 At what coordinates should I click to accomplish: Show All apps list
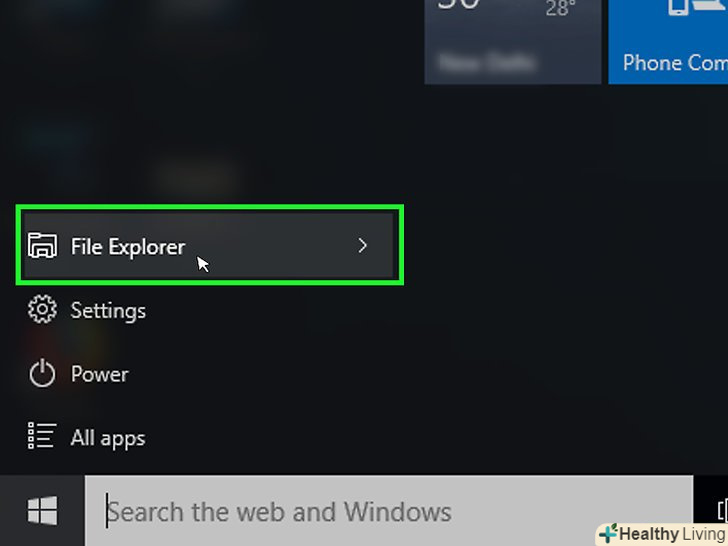point(108,438)
